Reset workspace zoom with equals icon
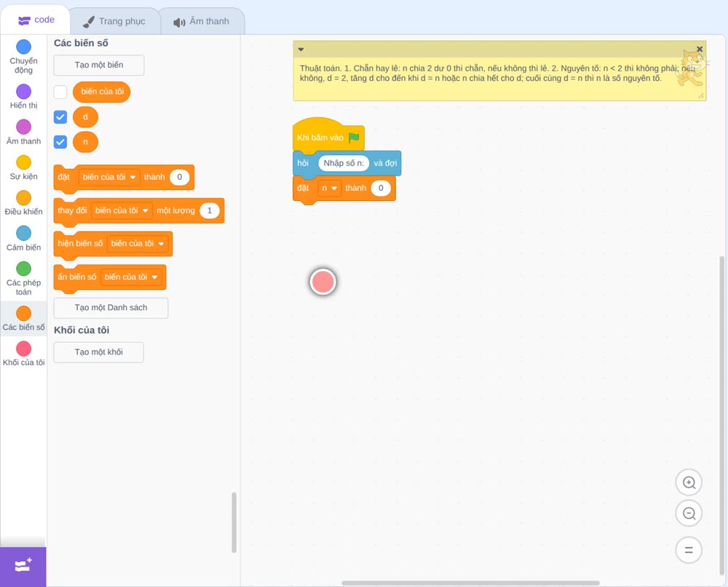The width and height of the screenshot is (728, 587). [x=689, y=550]
